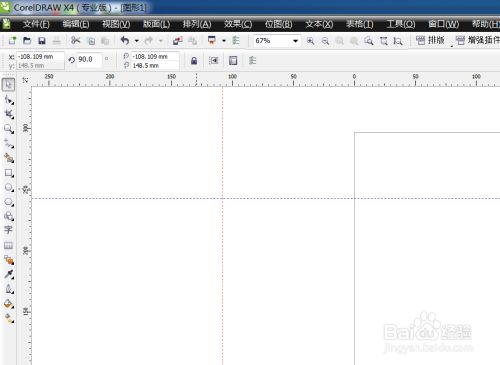
Task: Click the Zoom Out magnifier icon
Action: [325, 41]
